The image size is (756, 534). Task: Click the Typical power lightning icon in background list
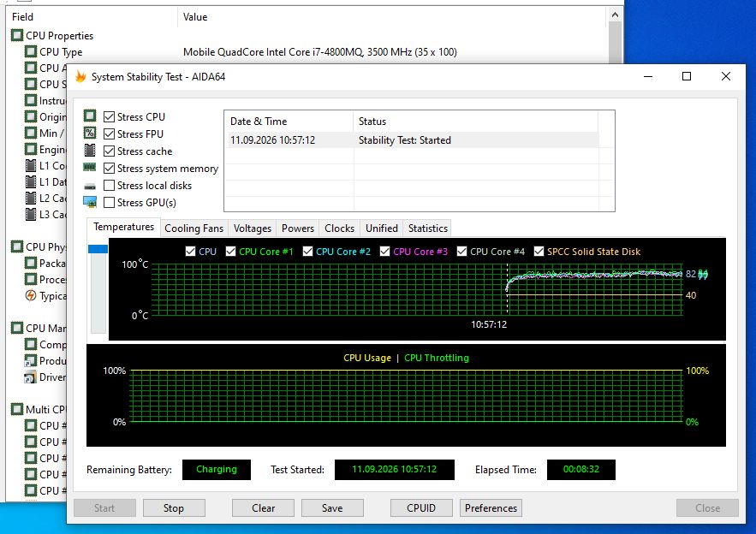(x=31, y=295)
